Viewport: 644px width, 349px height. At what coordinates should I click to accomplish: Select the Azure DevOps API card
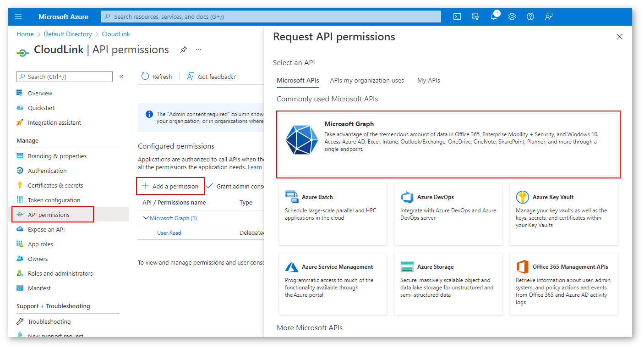pyautogui.click(x=448, y=214)
